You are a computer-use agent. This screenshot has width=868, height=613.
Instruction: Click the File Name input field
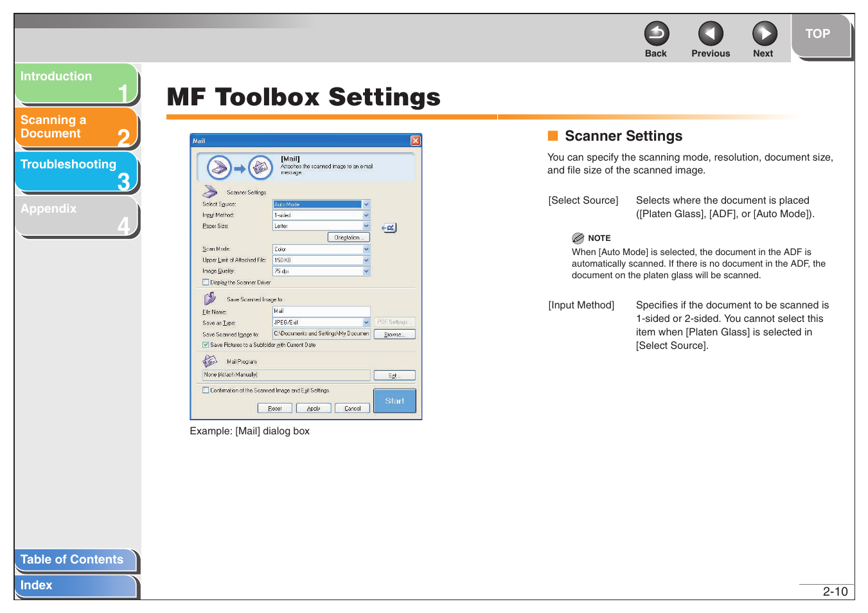pyautogui.click(x=321, y=311)
